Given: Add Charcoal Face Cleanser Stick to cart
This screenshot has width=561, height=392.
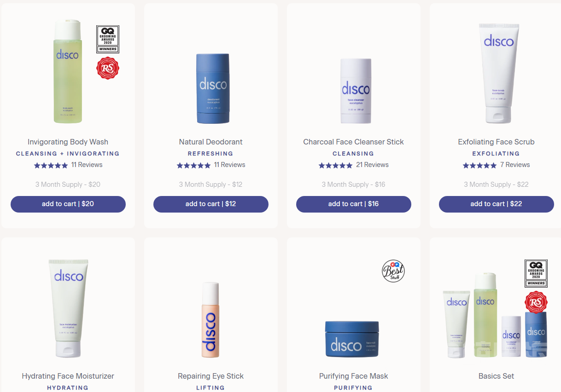Looking at the screenshot, I should point(353,204).
